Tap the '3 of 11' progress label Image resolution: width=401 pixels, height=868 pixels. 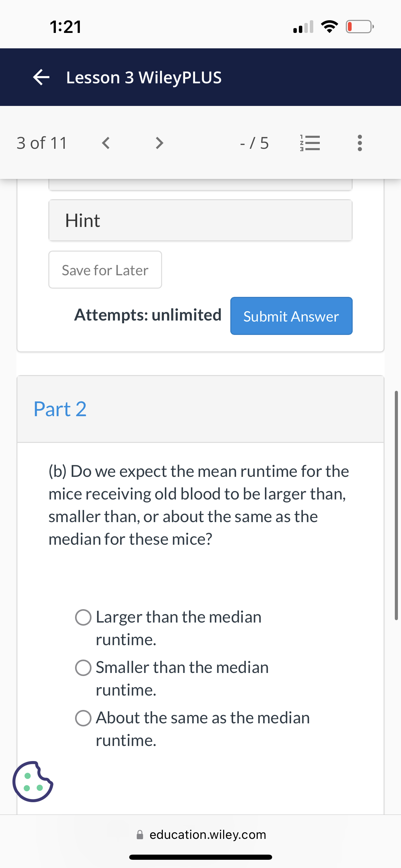(42, 143)
